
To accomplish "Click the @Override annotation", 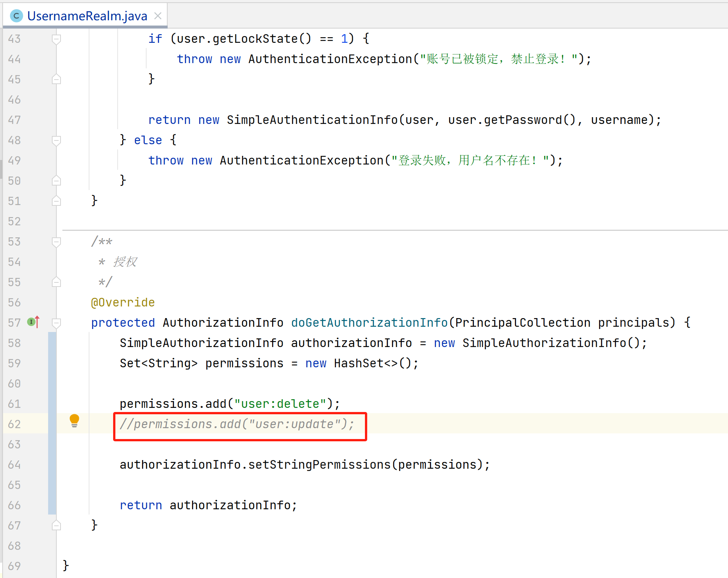I will click(x=123, y=302).
